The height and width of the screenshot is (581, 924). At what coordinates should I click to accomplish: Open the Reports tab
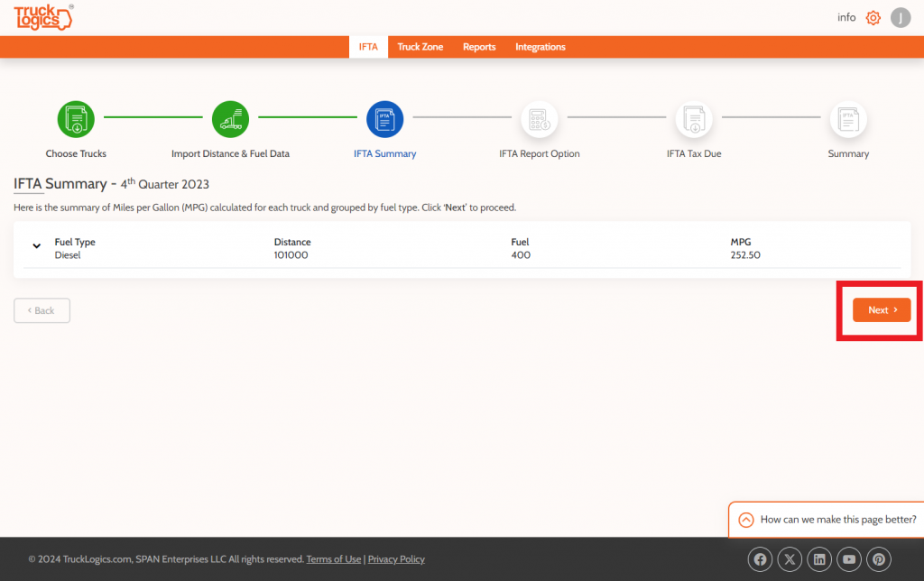479,47
